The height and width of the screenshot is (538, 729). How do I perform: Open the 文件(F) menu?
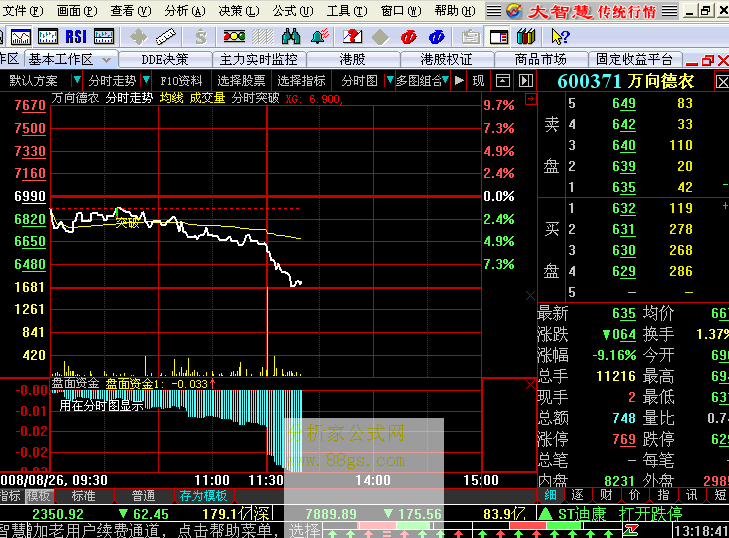click(x=23, y=11)
